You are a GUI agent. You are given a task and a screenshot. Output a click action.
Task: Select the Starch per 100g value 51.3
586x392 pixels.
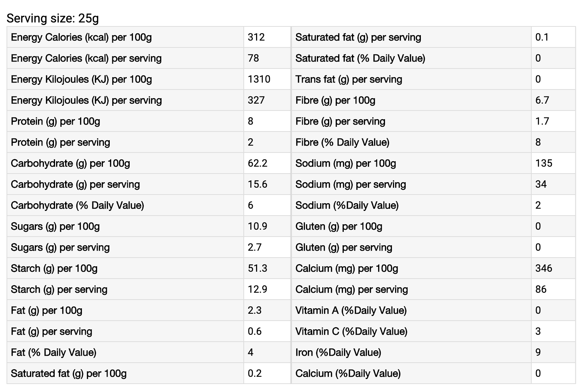258,268
